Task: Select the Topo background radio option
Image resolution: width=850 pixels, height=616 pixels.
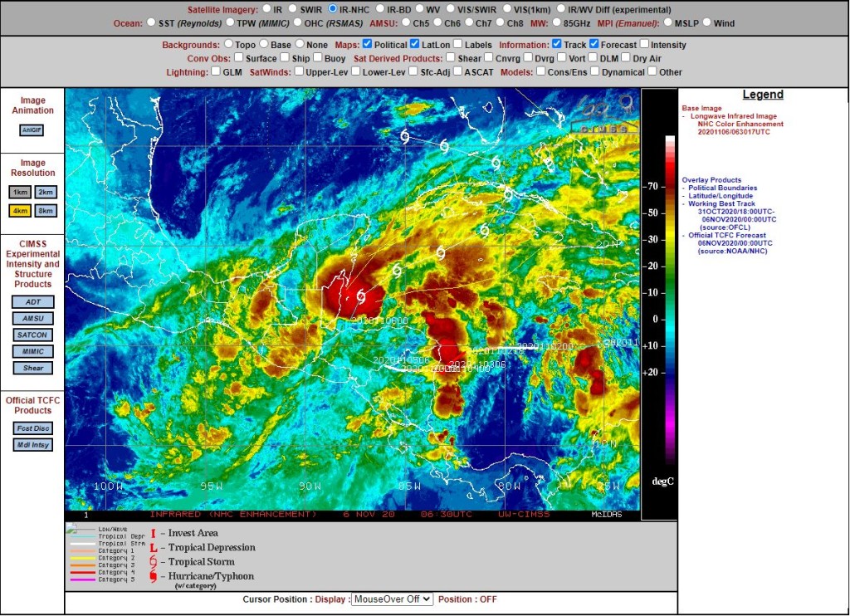Action: 228,44
